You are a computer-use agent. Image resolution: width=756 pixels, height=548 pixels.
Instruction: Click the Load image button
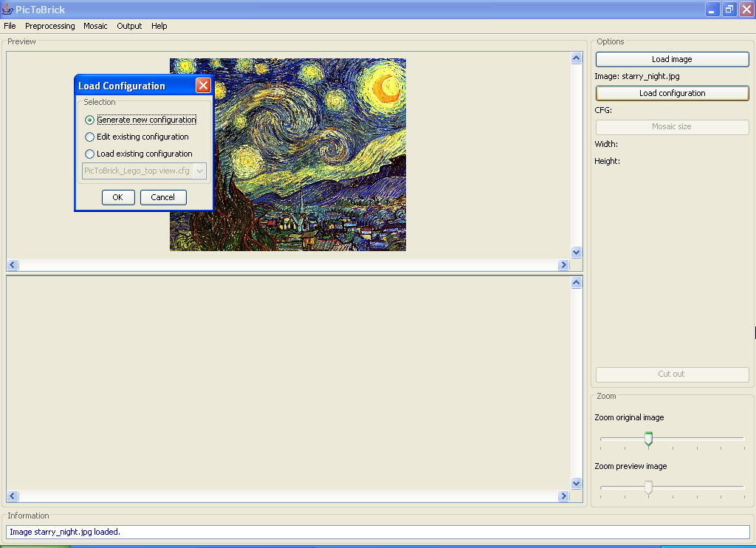pyautogui.click(x=672, y=59)
